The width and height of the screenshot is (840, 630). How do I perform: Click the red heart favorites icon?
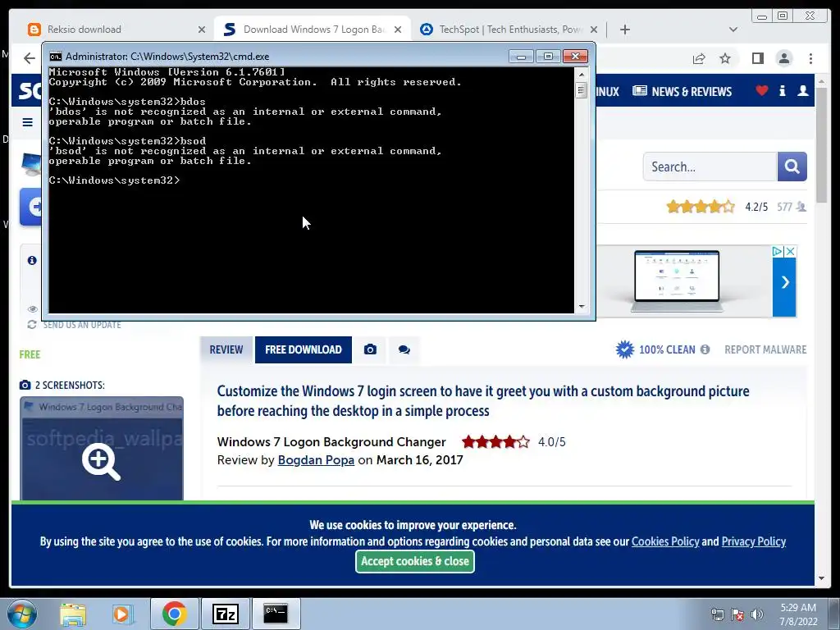coord(762,91)
